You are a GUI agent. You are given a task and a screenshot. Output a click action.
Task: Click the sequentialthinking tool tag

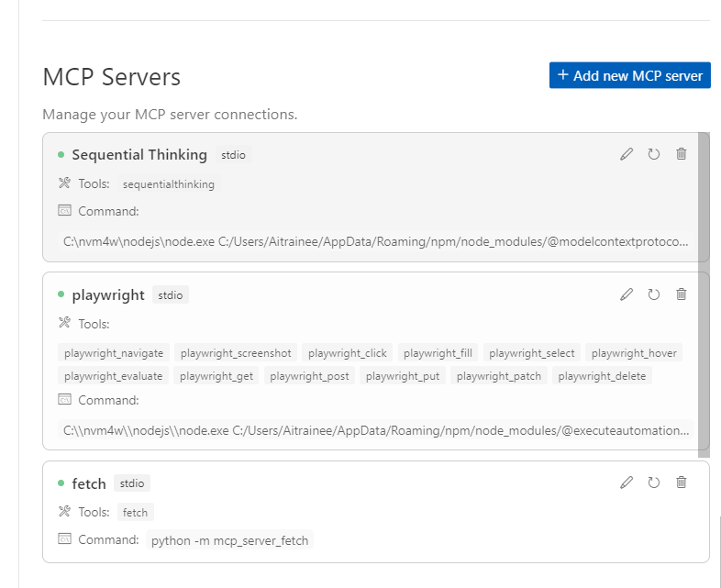(169, 184)
